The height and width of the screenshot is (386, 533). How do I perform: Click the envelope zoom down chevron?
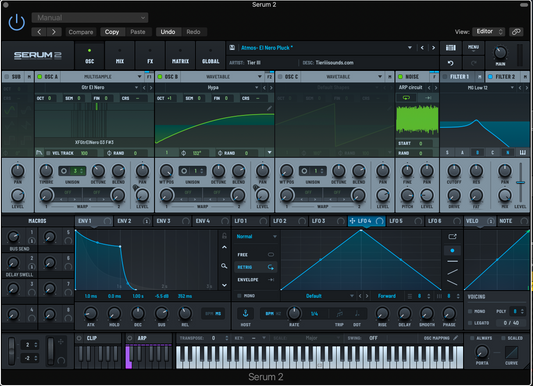(x=224, y=285)
